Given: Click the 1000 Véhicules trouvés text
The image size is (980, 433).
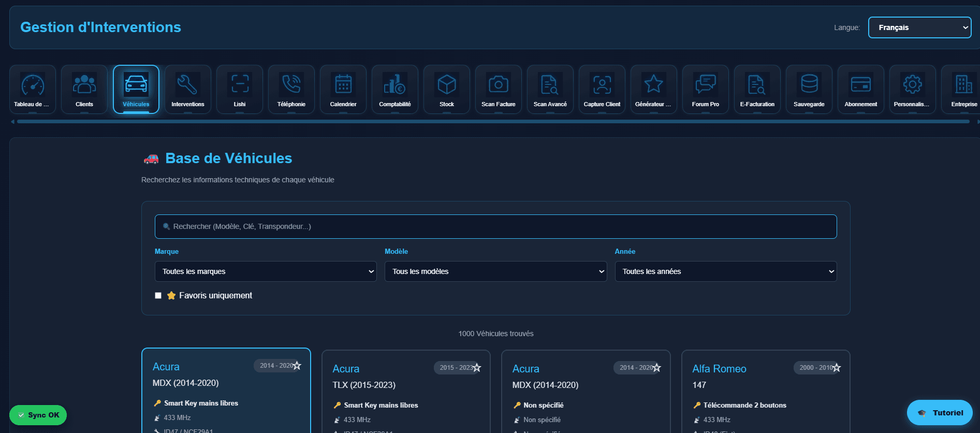Looking at the screenshot, I should tap(496, 334).
